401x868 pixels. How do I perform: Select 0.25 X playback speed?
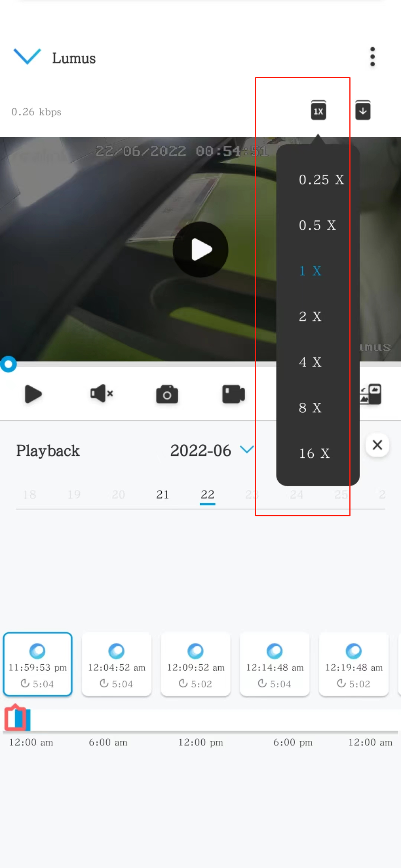[x=322, y=180]
